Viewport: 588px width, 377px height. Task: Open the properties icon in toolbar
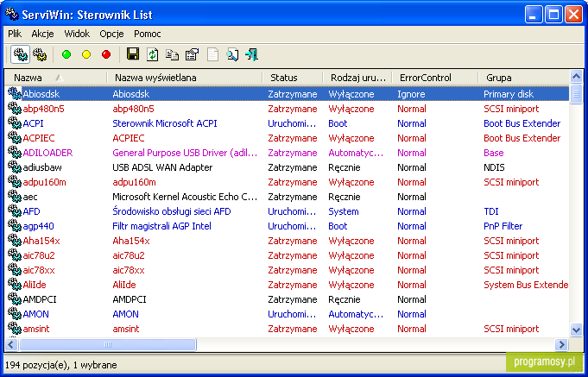192,54
